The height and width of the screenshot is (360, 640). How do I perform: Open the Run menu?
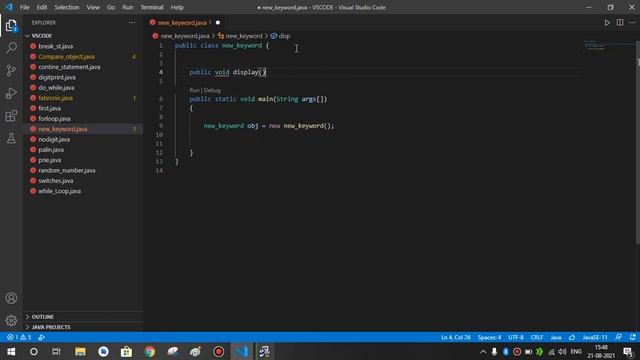pyautogui.click(x=127, y=7)
